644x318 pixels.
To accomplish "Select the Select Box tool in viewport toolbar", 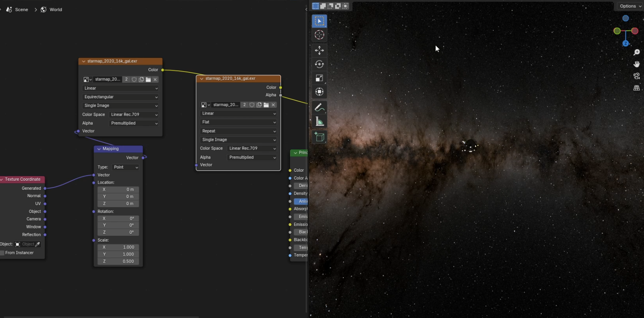I will 320,21.
